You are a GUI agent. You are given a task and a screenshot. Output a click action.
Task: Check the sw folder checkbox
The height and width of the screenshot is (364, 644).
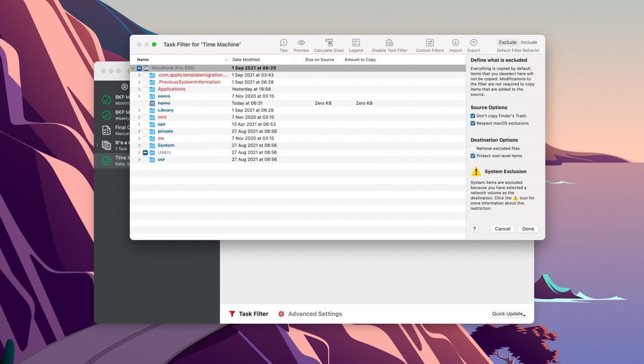145,138
